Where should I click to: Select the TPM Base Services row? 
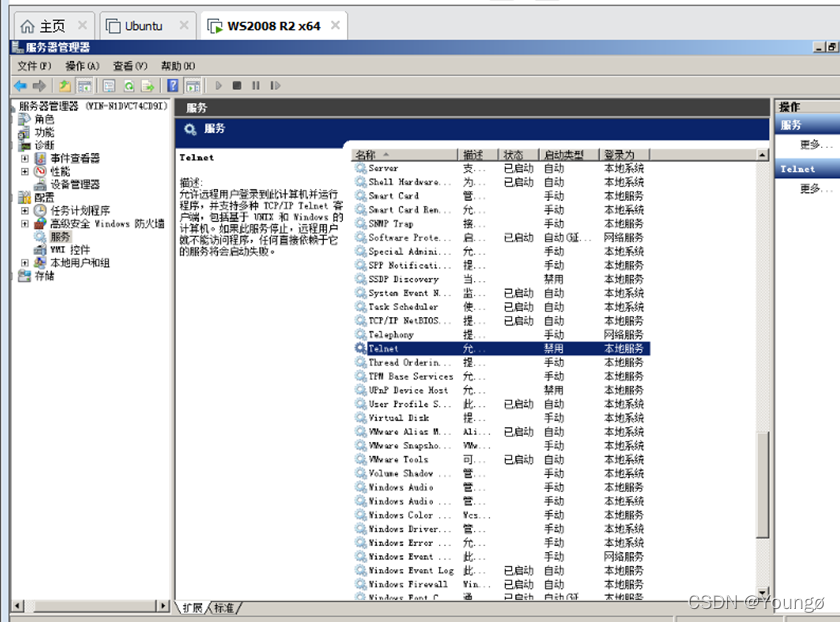click(502, 376)
